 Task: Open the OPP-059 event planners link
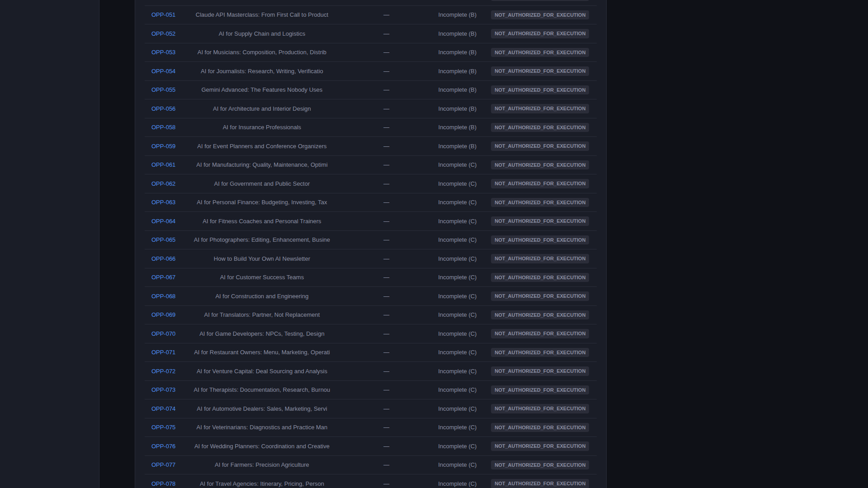163,146
